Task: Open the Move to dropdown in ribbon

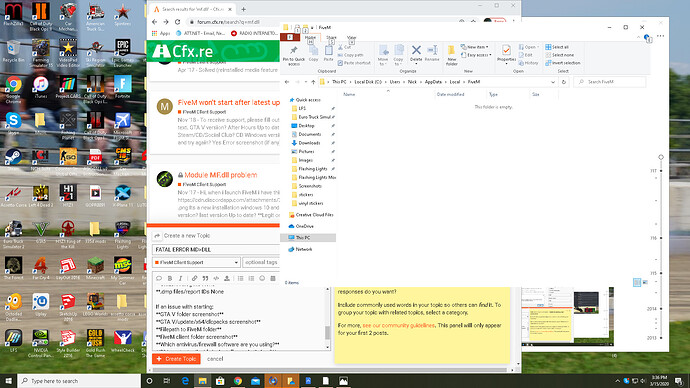Action: point(383,55)
